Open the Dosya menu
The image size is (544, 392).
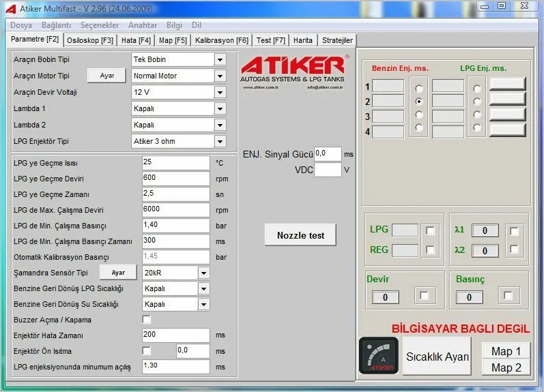point(21,25)
